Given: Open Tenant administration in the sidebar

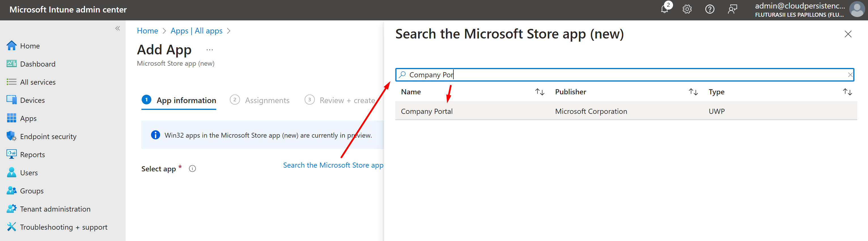Looking at the screenshot, I should click(55, 209).
